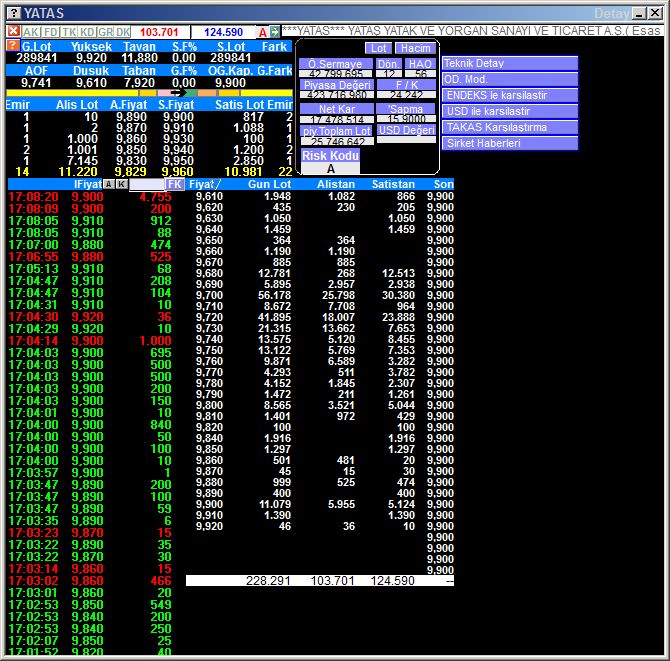This screenshot has width=670, height=661.
Task: Select the Hacim tab in the detail panel
Action: pos(415,48)
